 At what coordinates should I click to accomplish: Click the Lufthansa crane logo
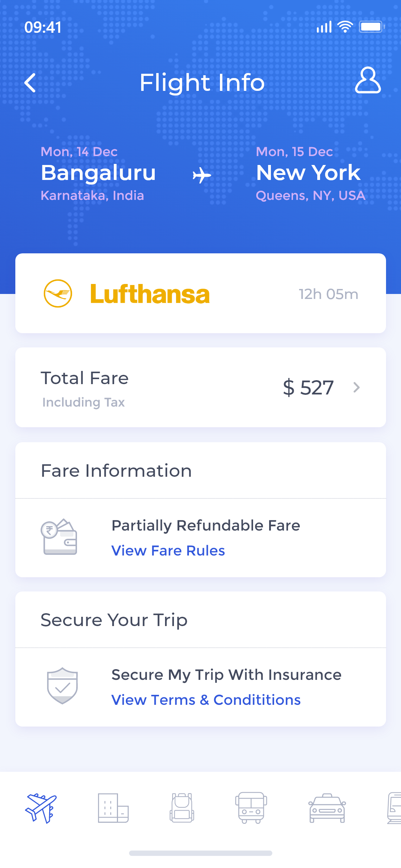pyautogui.click(x=58, y=294)
